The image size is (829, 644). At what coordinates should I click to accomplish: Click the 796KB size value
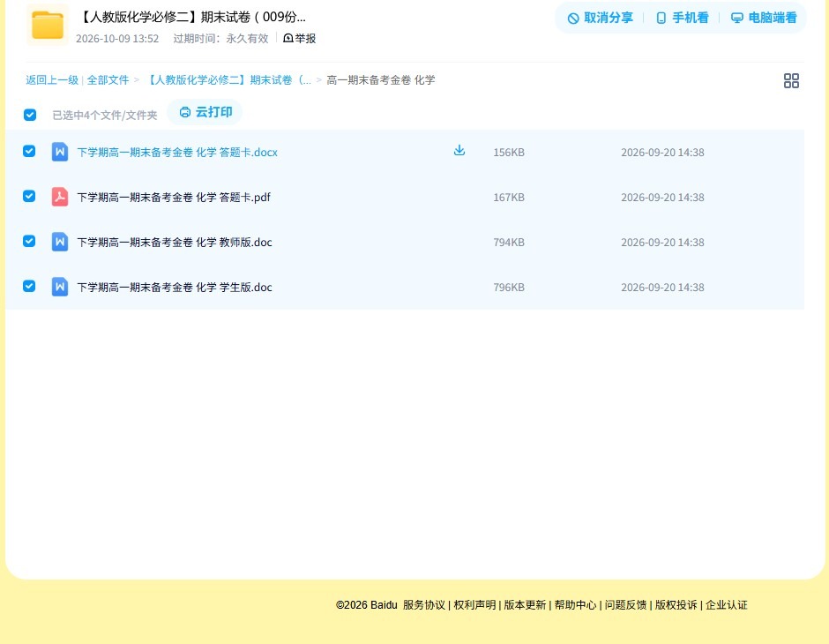(x=509, y=287)
